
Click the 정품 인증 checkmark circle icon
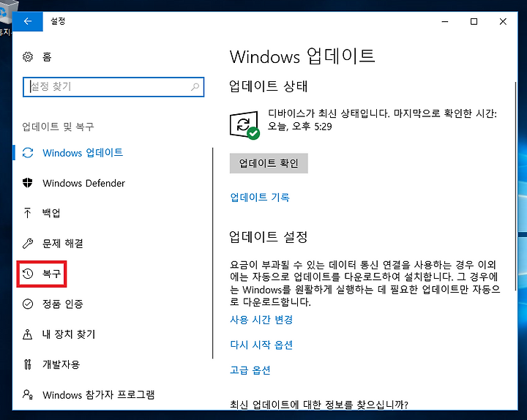coord(28,304)
